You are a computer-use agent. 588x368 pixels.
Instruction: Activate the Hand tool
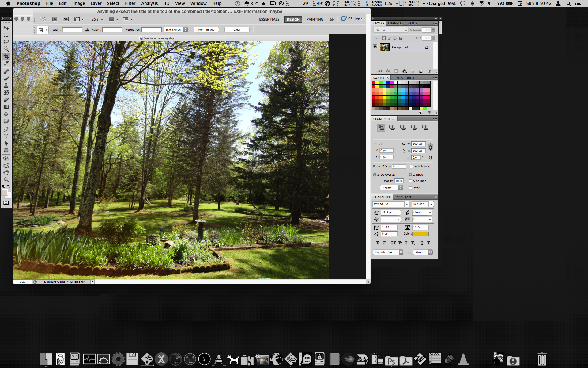click(x=6, y=173)
